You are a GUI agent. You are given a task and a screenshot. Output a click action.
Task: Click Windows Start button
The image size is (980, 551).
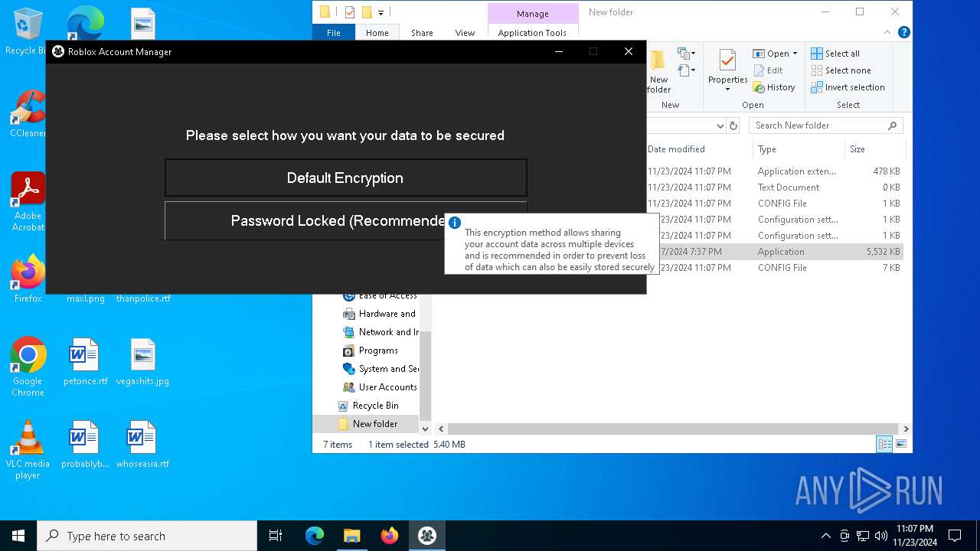(18, 536)
